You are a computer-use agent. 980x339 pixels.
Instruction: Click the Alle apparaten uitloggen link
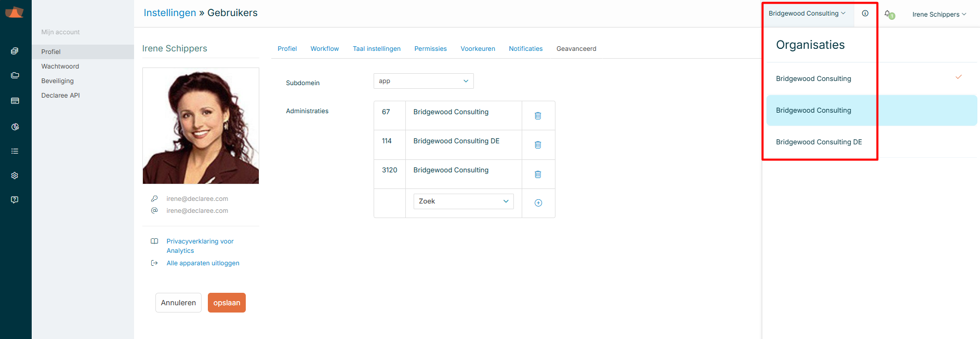203,263
